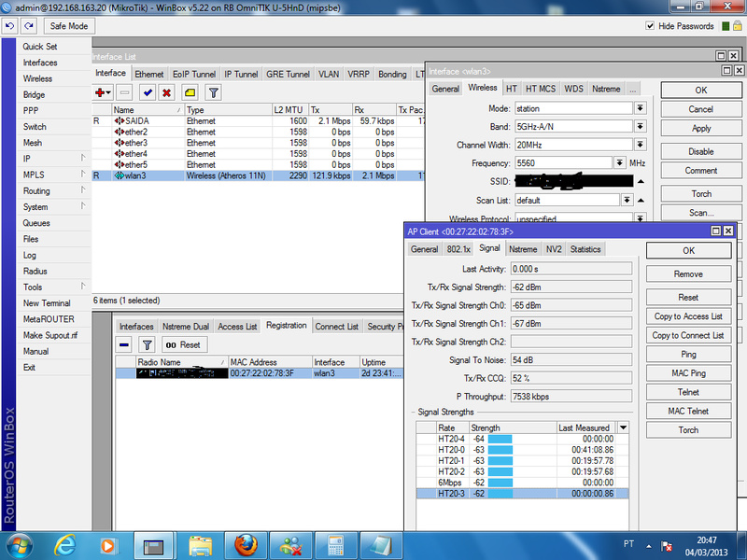
Task: Click Apply in Interface wlan3 window
Action: 701,128
